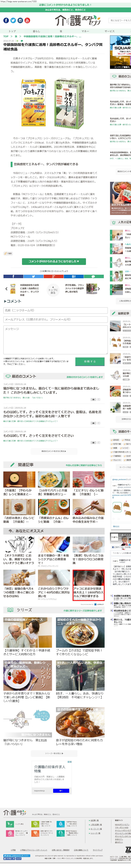Screen dimensions: 131x868
Task: Select the 暮らし tab in navigation
Action: (x=36, y=31)
